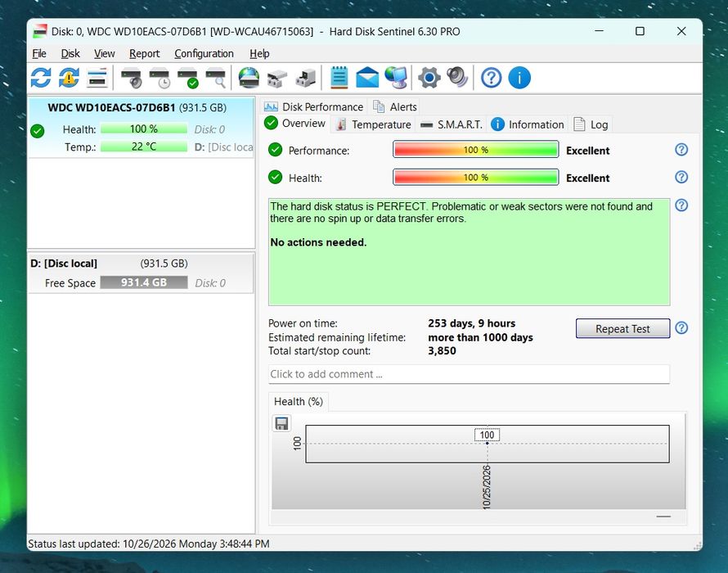Click the 10/25/2026 date label on graph
The height and width of the screenshot is (573, 728).
click(x=487, y=486)
